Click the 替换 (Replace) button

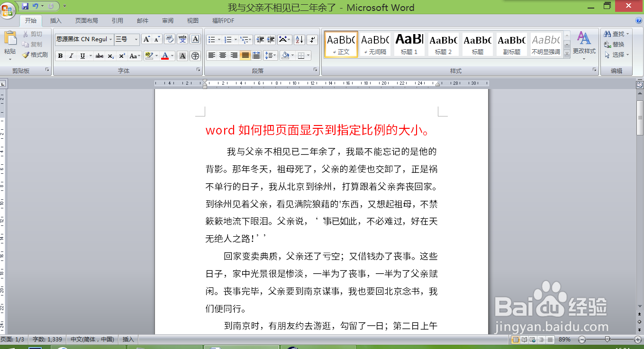616,44
